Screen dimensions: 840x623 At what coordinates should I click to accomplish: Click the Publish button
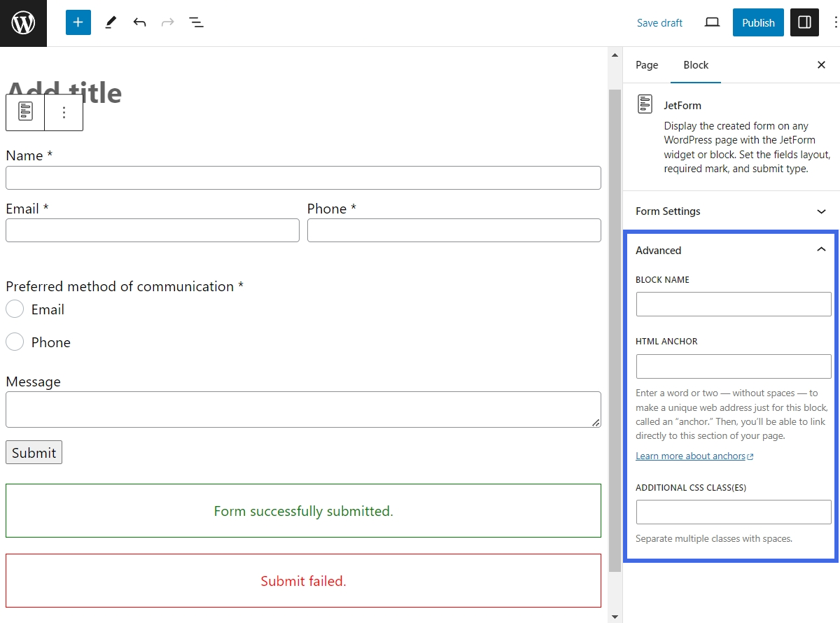point(757,22)
